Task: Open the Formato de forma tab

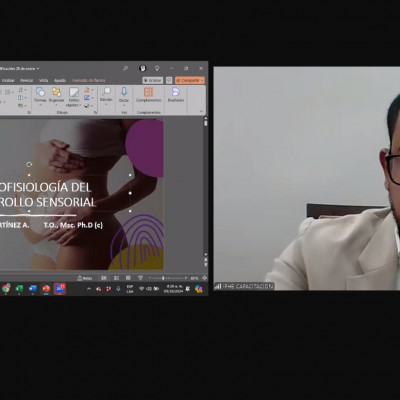Action: pos(89,80)
